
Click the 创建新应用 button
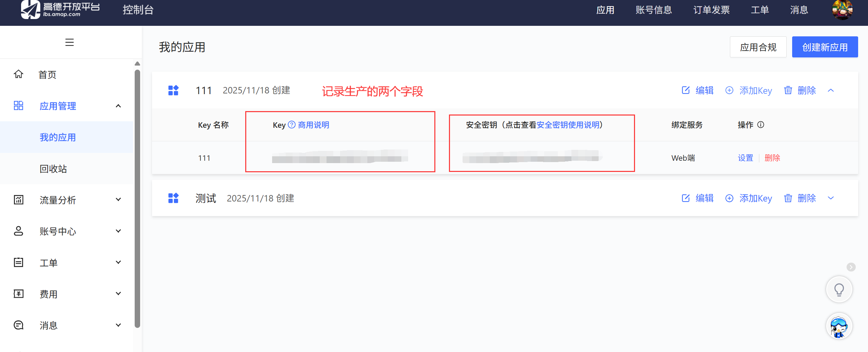[824, 47]
